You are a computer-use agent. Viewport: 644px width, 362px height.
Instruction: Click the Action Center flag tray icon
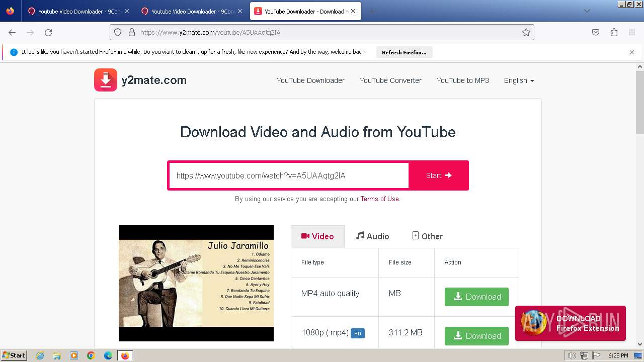tap(596, 355)
